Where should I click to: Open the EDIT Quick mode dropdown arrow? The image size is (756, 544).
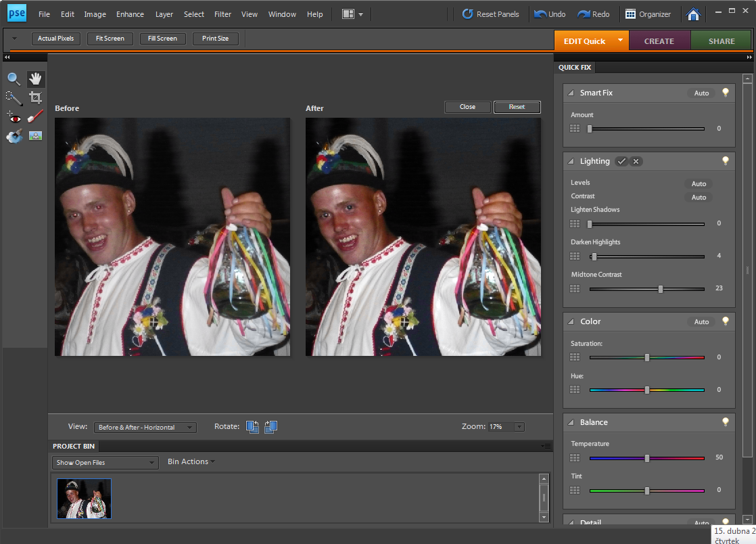(620, 41)
